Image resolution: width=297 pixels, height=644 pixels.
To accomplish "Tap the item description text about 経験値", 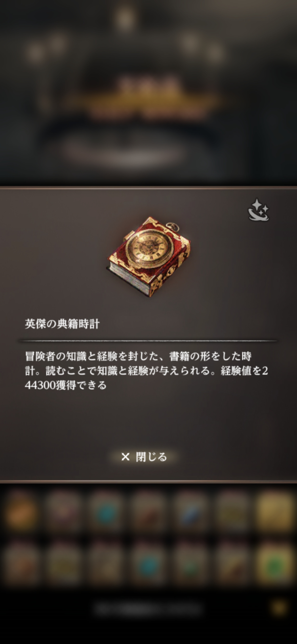I will [x=146, y=371].
